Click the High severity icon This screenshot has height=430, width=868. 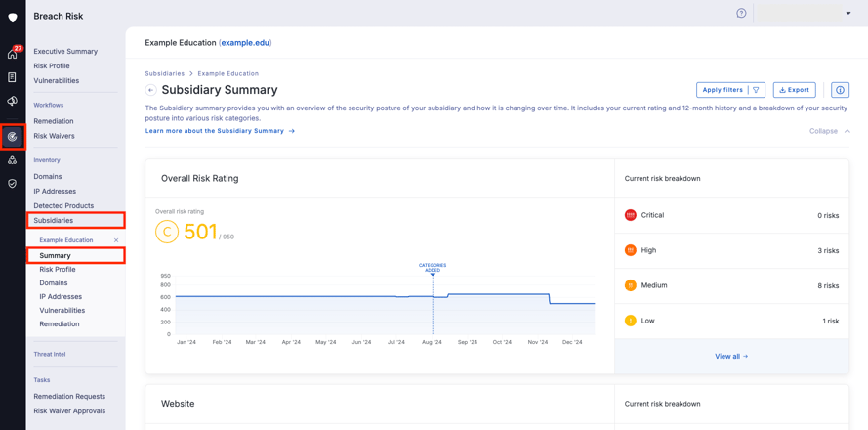[631, 250]
